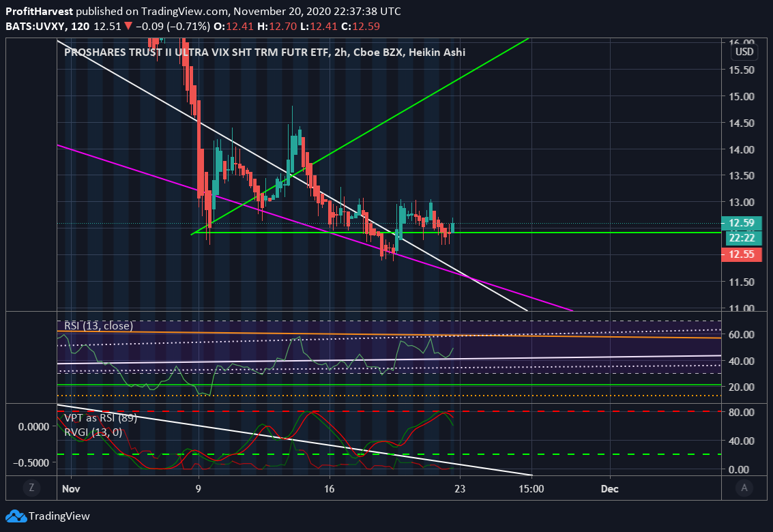Click the red 12.55 price tag

(742, 254)
